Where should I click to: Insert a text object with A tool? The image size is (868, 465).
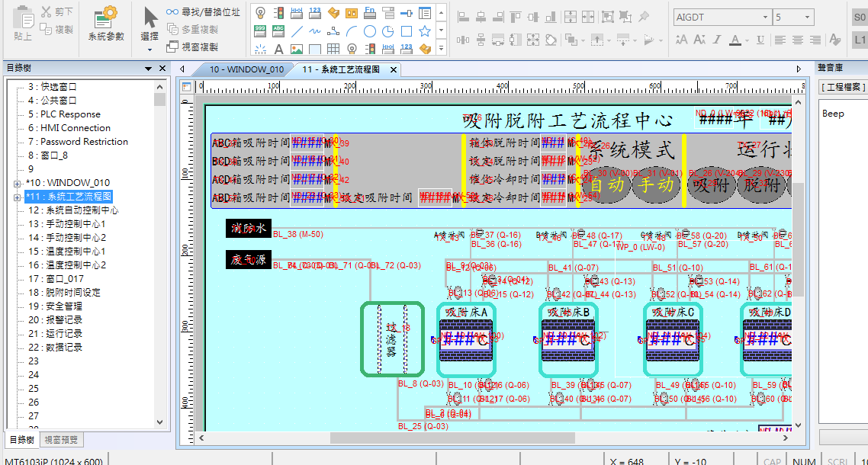tap(278, 50)
